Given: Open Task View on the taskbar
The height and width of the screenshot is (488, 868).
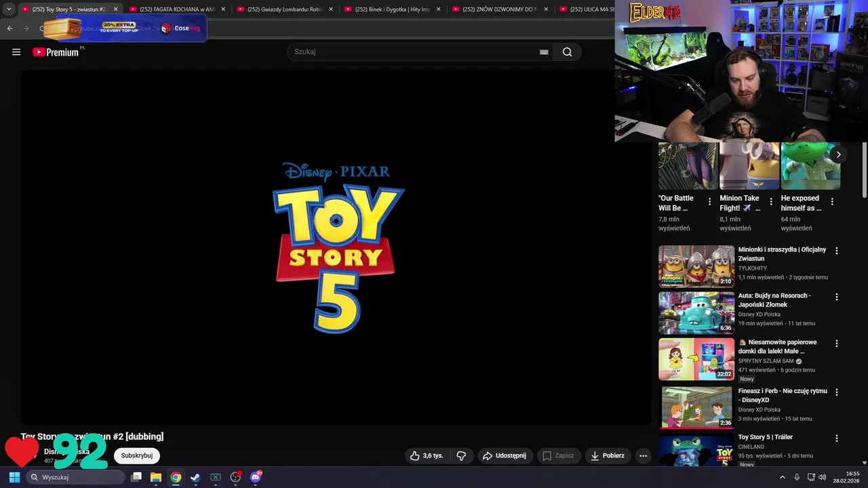Looking at the screenshot, I should tap(136, 477).
